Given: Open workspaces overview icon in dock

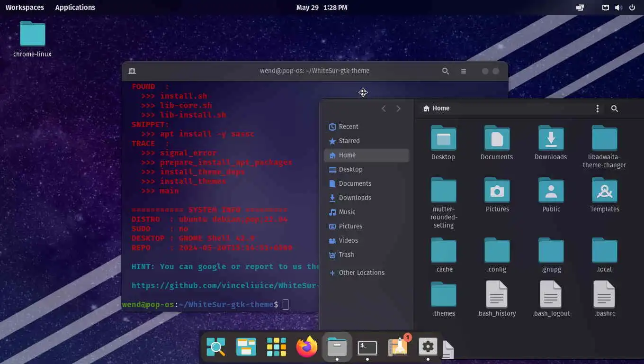Looking at the screenshot, I should click(246, 347).
